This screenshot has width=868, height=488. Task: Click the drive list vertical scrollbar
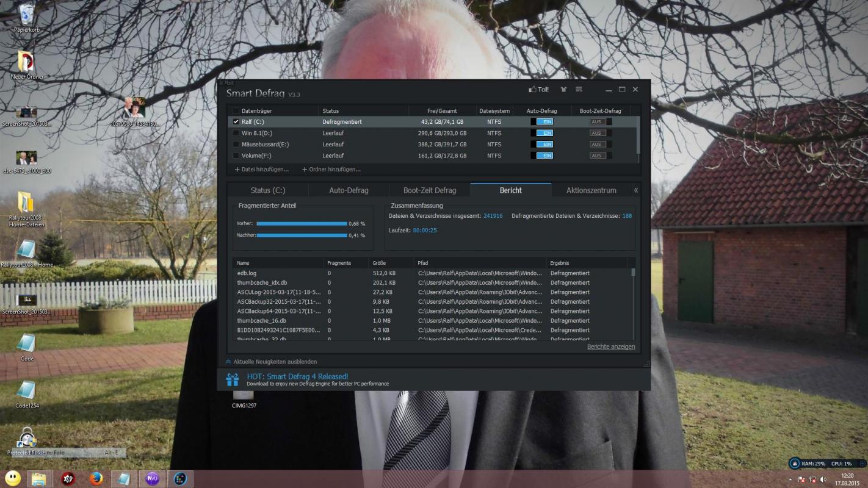pyautogui.click(x=638, y=135)
